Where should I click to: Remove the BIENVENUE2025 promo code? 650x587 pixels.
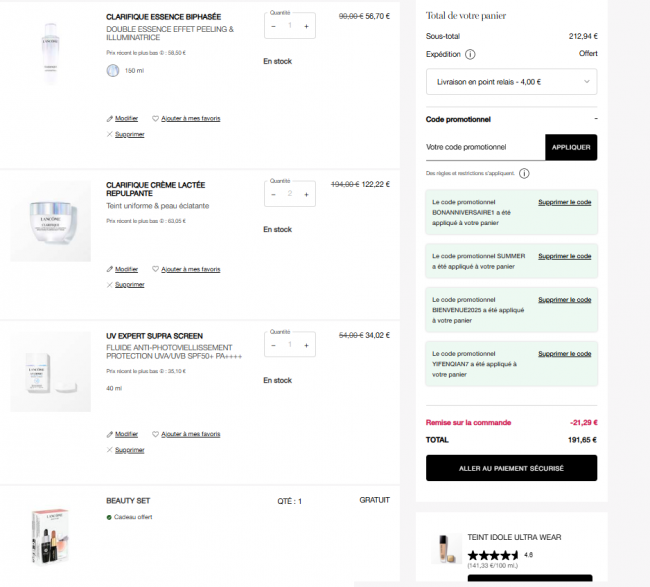(x=565, y=300)
